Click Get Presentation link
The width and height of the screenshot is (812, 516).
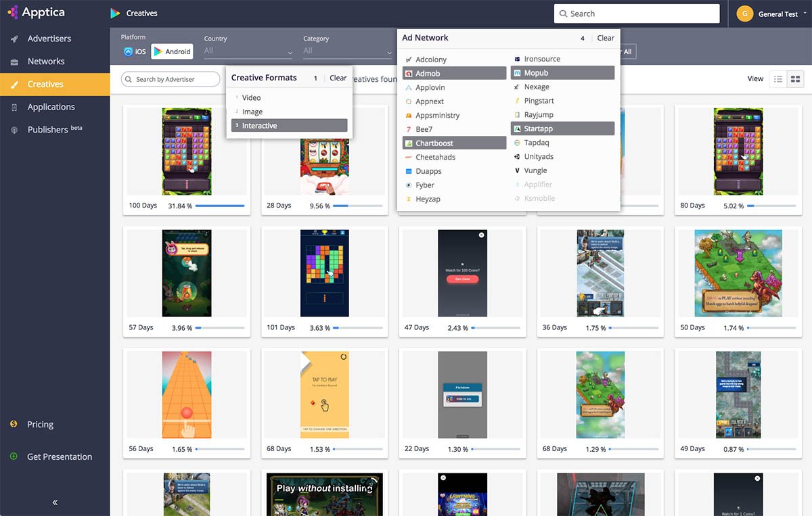[x=60, y=456]
